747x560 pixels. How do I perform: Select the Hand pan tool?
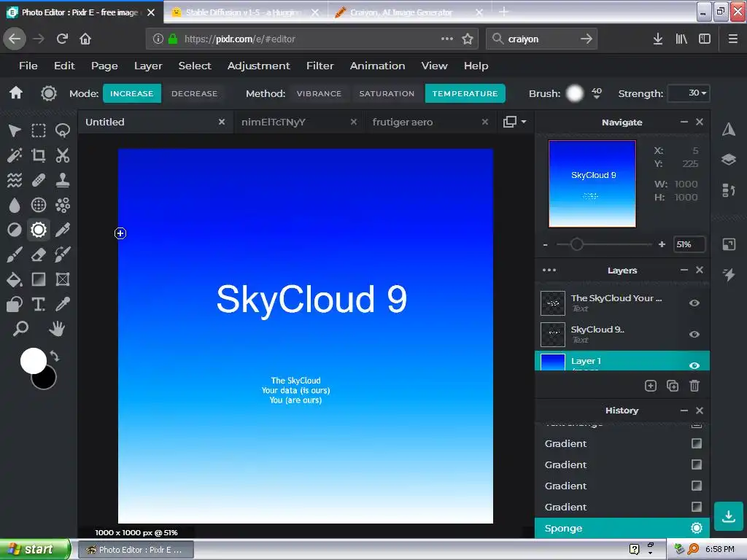(x=57, y=329)
